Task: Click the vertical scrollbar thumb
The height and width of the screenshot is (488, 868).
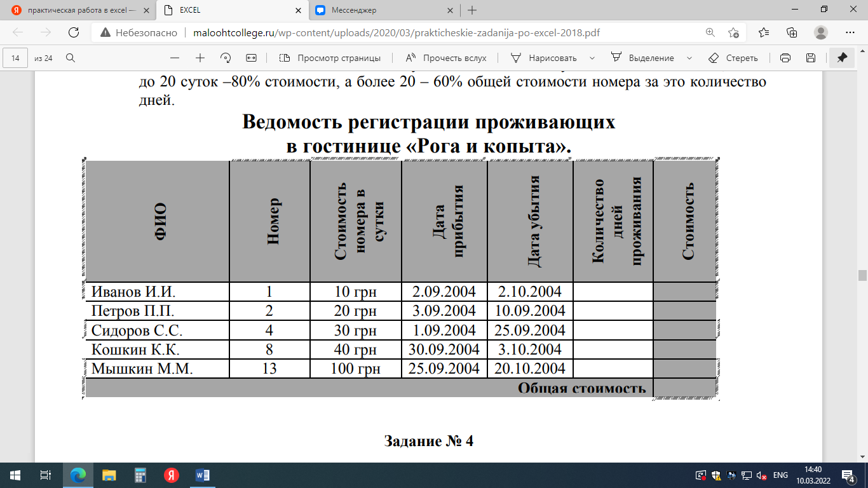Action: [x=862, y=275]
